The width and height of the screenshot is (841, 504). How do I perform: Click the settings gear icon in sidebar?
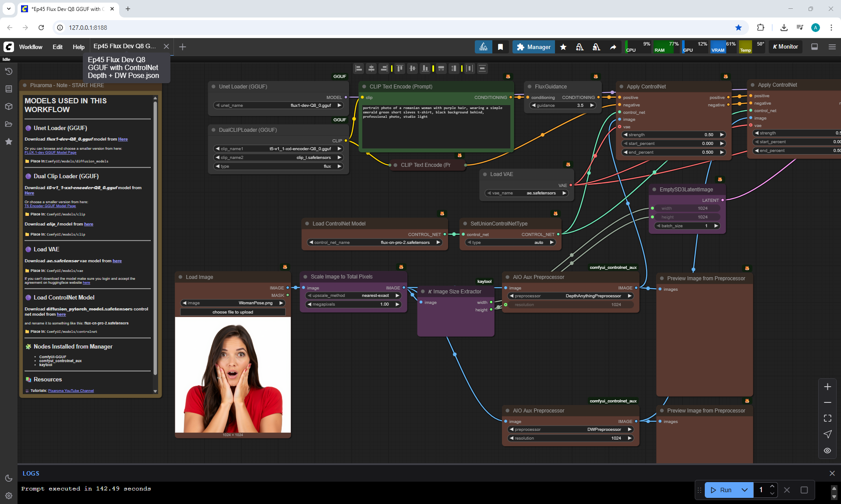(x=8, y=496)
